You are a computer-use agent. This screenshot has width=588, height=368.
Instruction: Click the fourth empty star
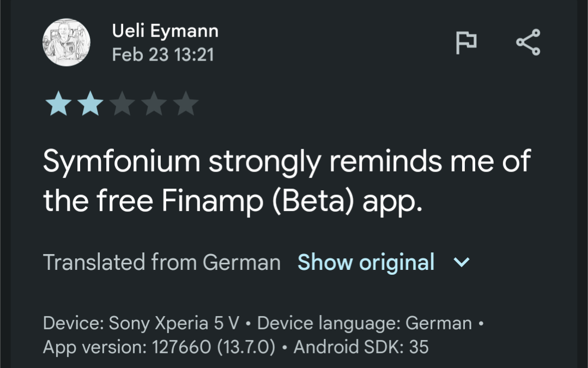154,104
